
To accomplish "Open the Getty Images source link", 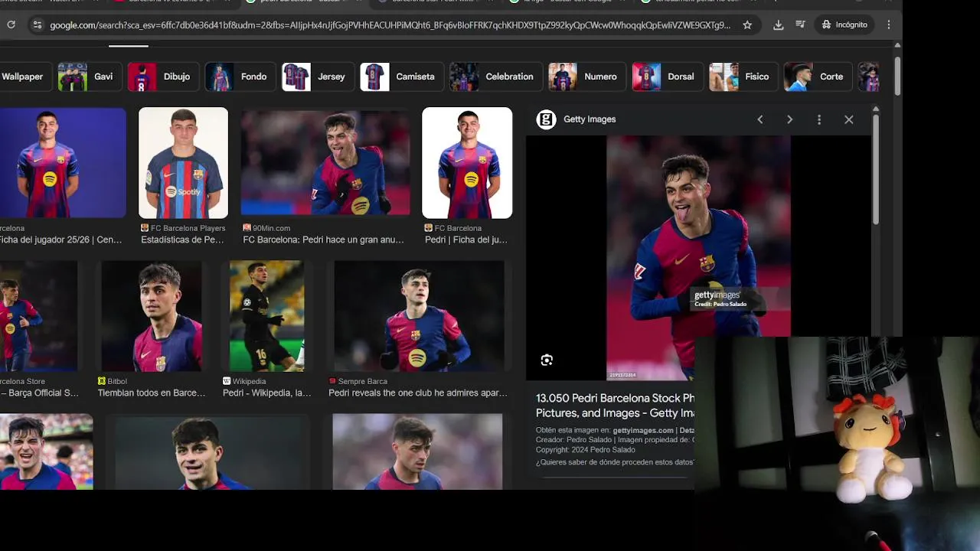I will tap(590, 119).
